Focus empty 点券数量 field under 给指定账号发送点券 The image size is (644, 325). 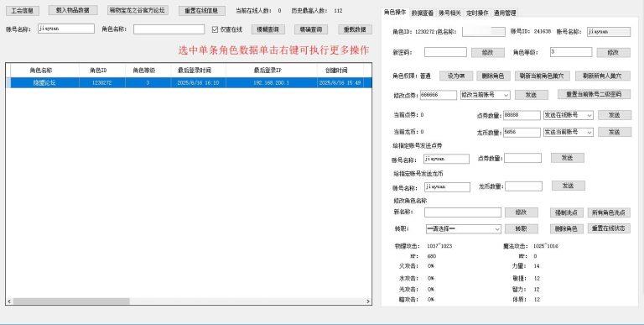coord(523,158)
